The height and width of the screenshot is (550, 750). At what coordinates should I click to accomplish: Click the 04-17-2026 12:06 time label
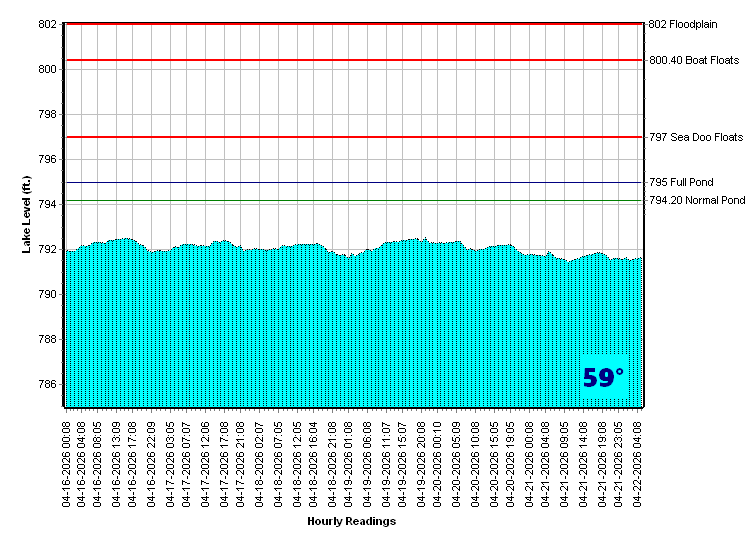tap(207, 461)
